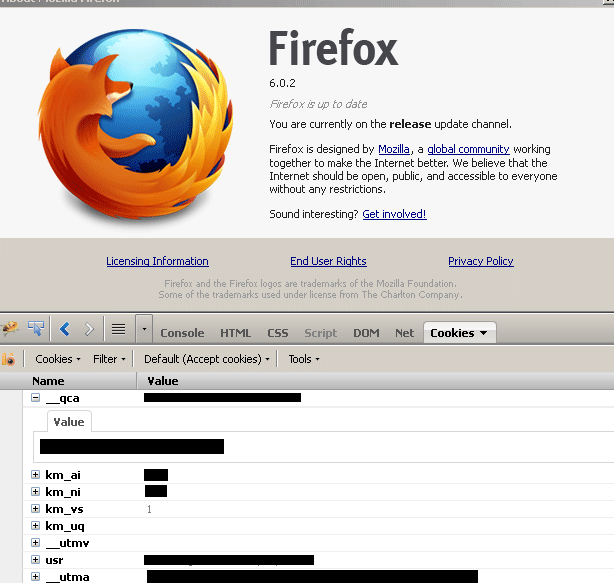Expand the km_vs cookie row
Screen dimensions: 614x583
(x=35, y=509)
